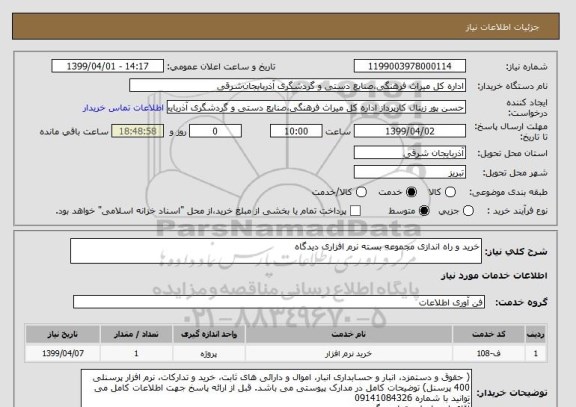Click the ردیف column header
576x407 pixels.
(536, 334)
